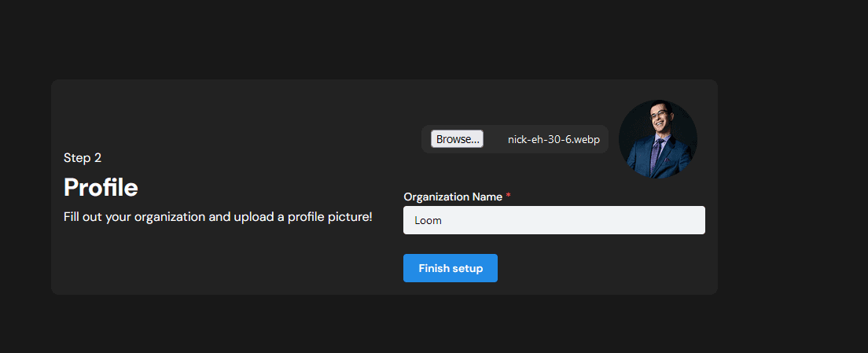
Task: Click the circular profile picture preview
Action: pyautogui.click(x=658, y=139)
